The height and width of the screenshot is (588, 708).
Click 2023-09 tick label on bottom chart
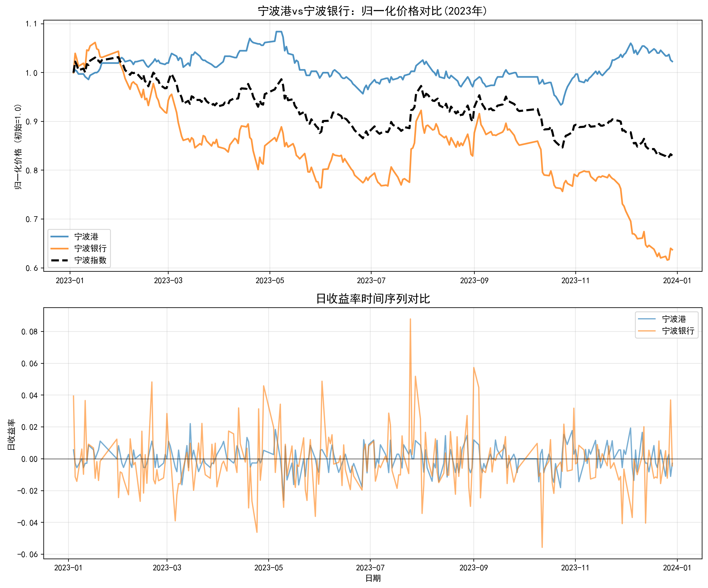coord(473,568)
